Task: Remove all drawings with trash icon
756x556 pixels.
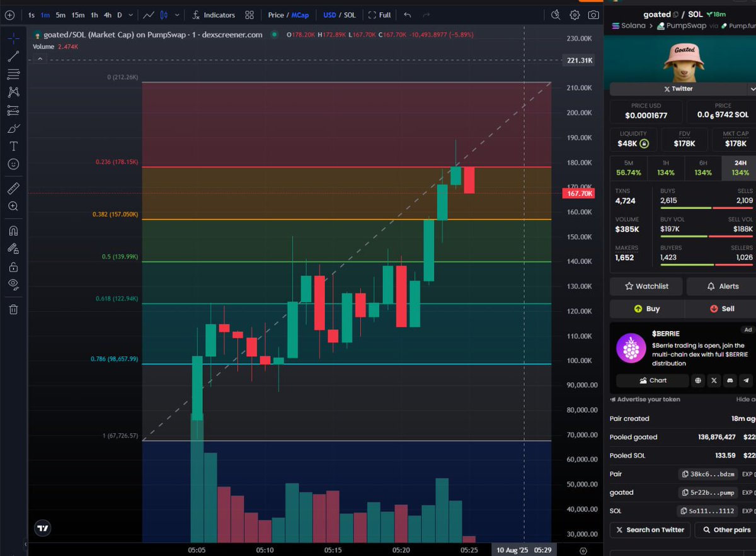Action: [13, 309]
